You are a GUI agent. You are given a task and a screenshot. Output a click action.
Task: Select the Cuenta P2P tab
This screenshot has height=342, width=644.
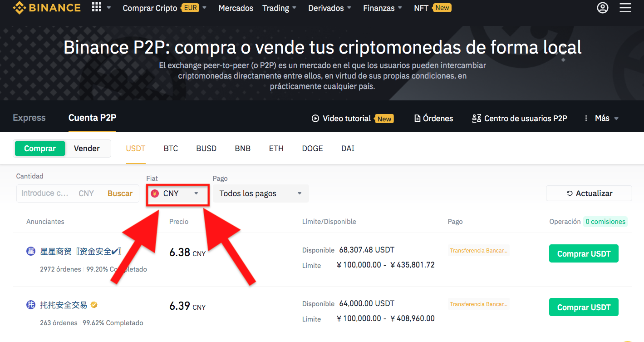pos(93,118)
